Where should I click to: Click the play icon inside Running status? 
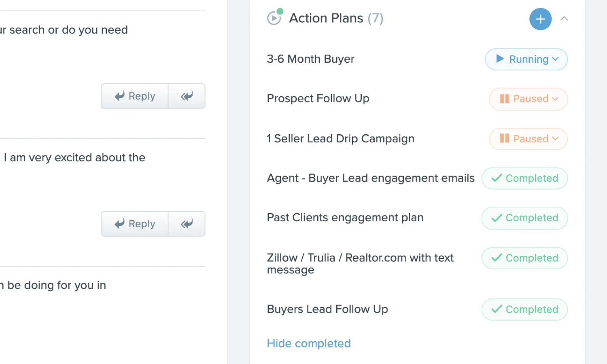499,59
